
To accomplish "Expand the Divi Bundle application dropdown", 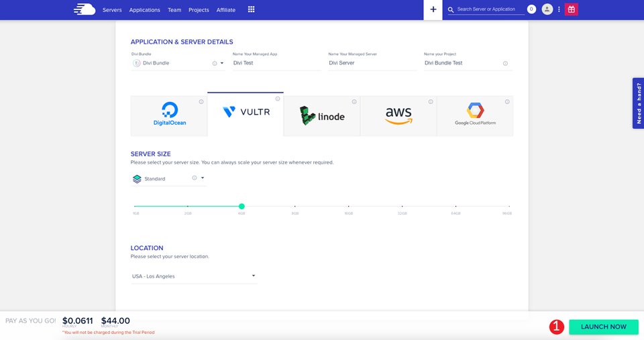I will pos(222,63).
